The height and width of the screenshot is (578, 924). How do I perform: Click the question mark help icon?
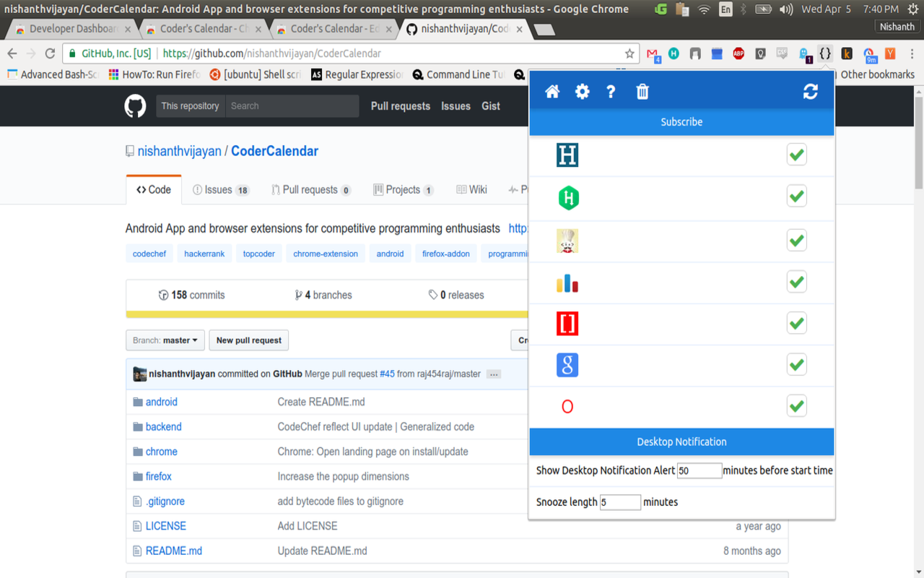click(611, 92)
